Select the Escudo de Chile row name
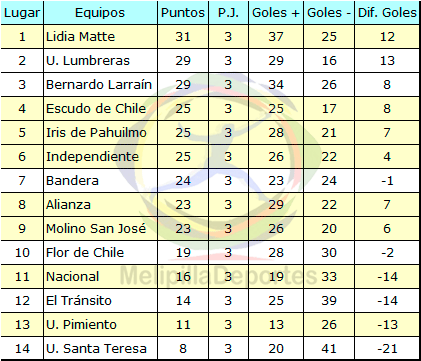This screenshot has height=361, width=421. click(96, 109)
